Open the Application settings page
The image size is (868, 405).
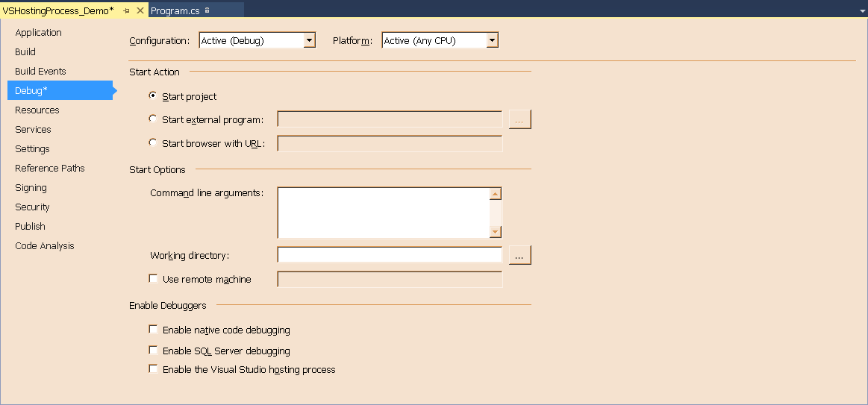[38, 33]
